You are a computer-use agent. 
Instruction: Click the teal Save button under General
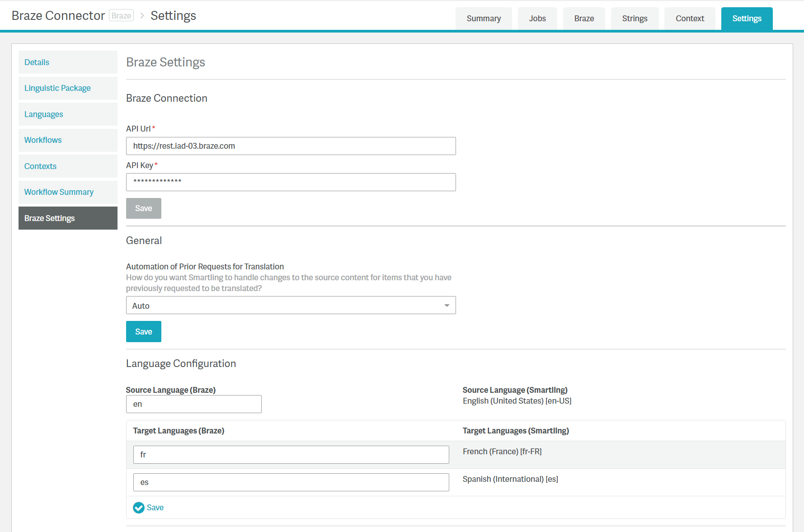143,332
